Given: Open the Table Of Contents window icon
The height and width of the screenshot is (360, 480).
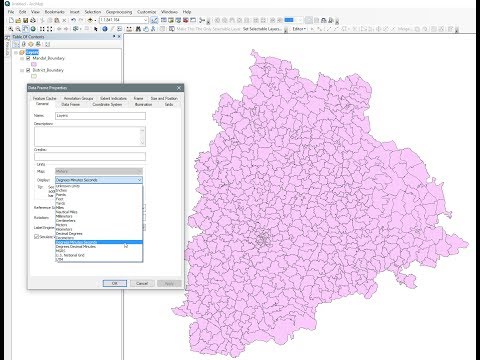Looking at the screenshot, I should click(164, 20).
